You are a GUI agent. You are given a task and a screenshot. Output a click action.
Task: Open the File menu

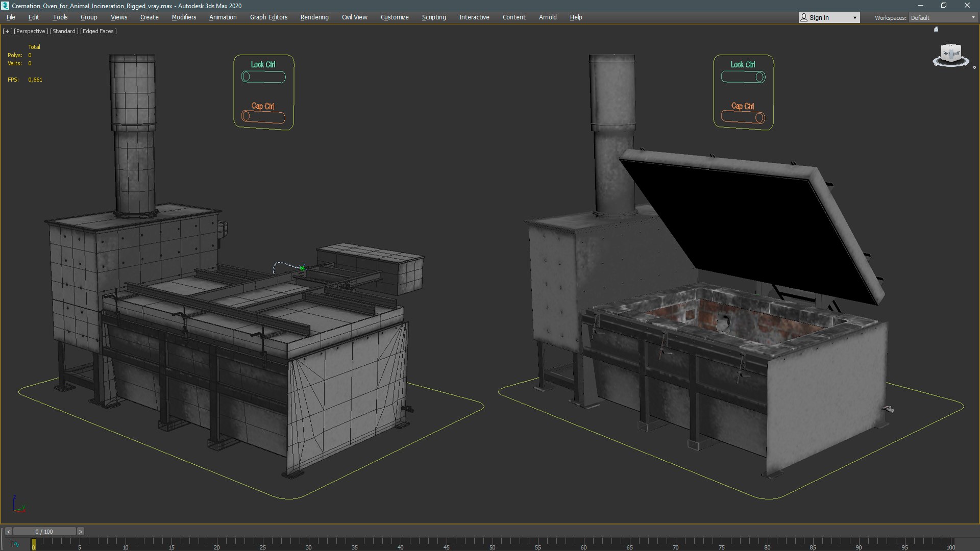click(x=11, y=17)
